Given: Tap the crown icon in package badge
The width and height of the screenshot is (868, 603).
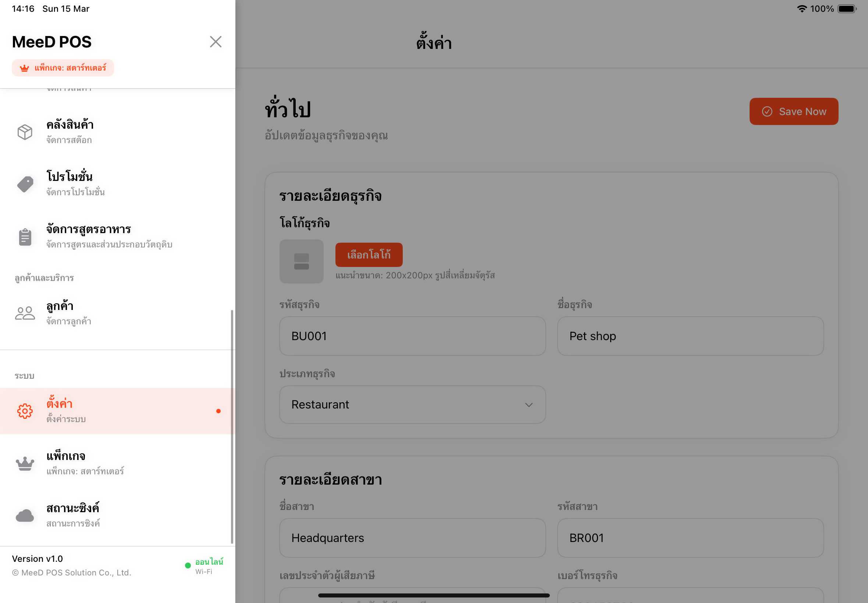Looking at the screenshot, I should (25, 68).
